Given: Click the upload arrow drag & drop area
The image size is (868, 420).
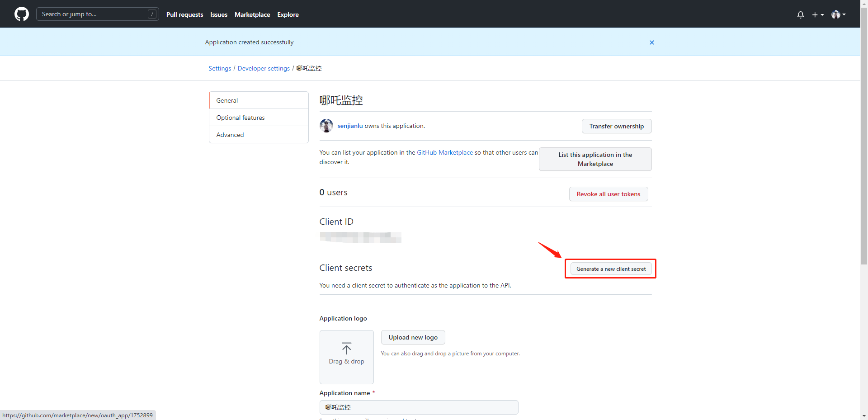Looking at the screenshot, I should click(x=347, y=357).
